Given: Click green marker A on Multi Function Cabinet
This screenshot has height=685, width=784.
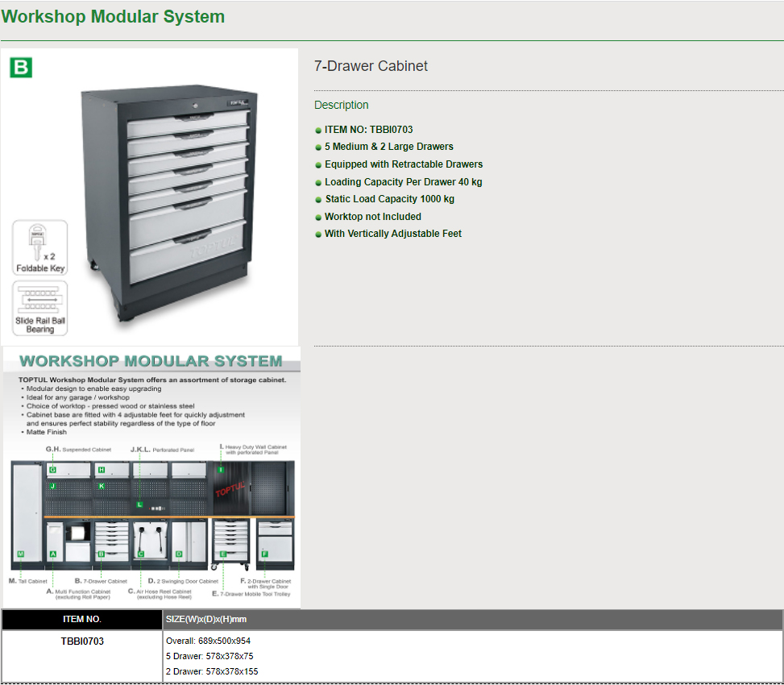Looking at the screenshot, I should [x=52, y=554].
